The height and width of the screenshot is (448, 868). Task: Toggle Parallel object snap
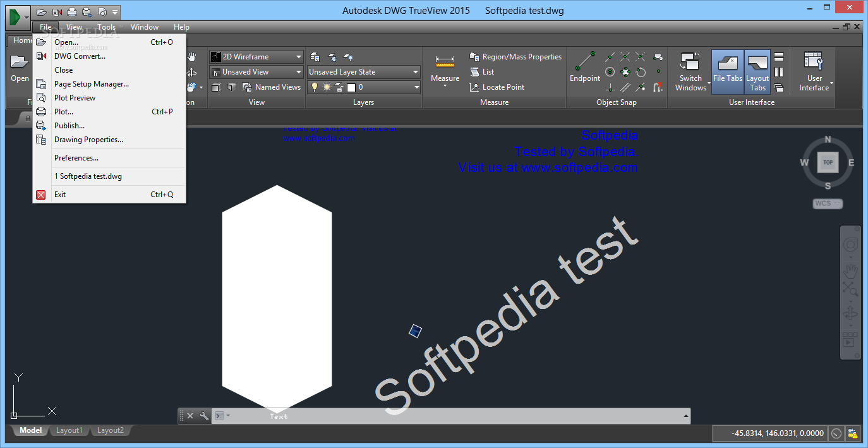click(x=625, y=87)
